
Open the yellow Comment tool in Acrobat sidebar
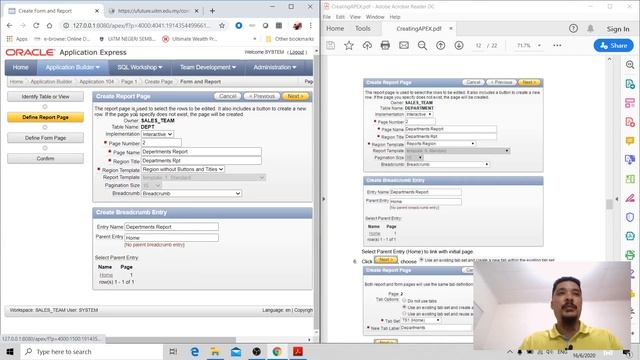click(630, 141)
